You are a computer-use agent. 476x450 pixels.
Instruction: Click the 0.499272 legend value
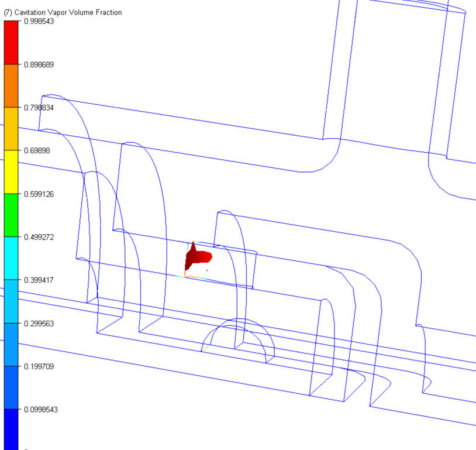(39, 237)
